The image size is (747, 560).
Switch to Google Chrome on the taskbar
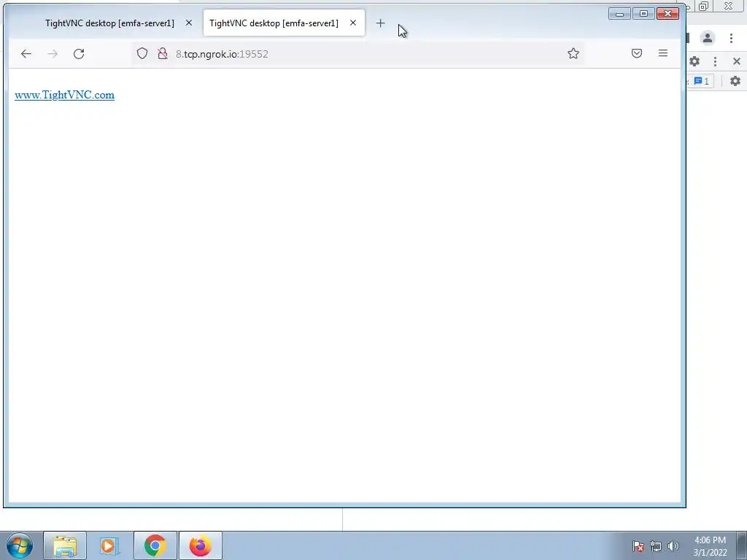155,545
